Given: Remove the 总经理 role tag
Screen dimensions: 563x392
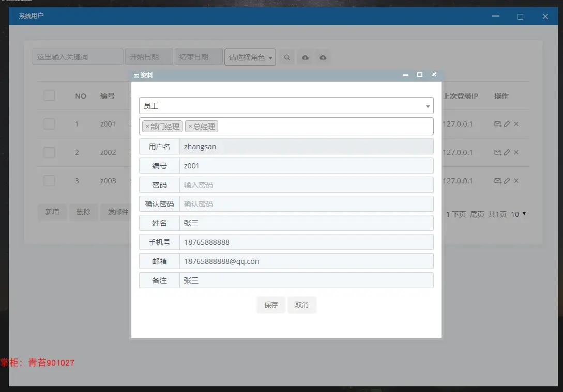Looking at the screenshot, I should click(190, 126).
